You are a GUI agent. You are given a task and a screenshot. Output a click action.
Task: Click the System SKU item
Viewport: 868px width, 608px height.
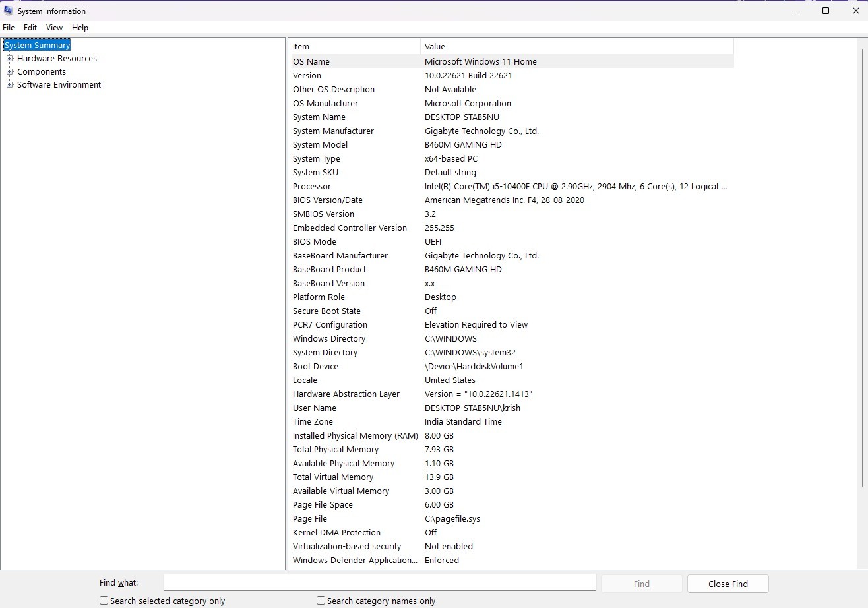[315, 173]
